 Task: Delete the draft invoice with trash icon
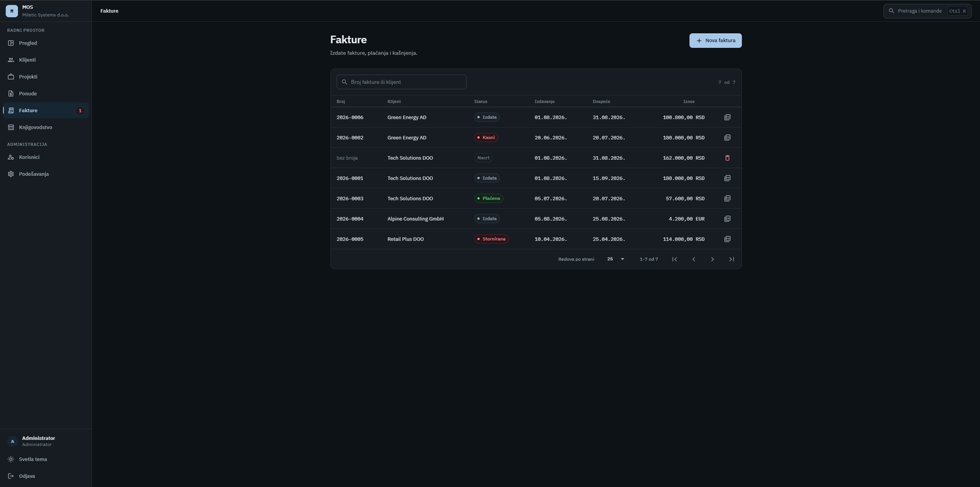click(x=727, y=158)
